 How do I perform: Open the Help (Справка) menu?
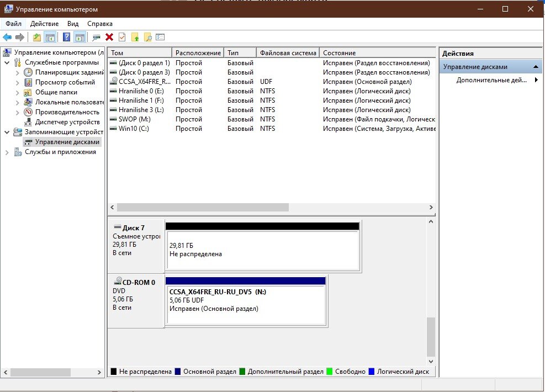point(100,24)
